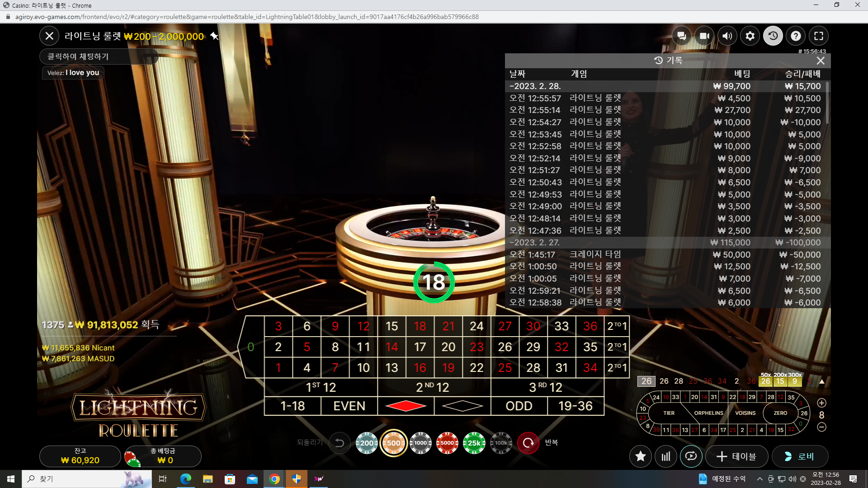Image resolution: width=868 pixels, height=488 pixels.
Task: Bet on red 36 on the betting grid
Action: (590, 326)
